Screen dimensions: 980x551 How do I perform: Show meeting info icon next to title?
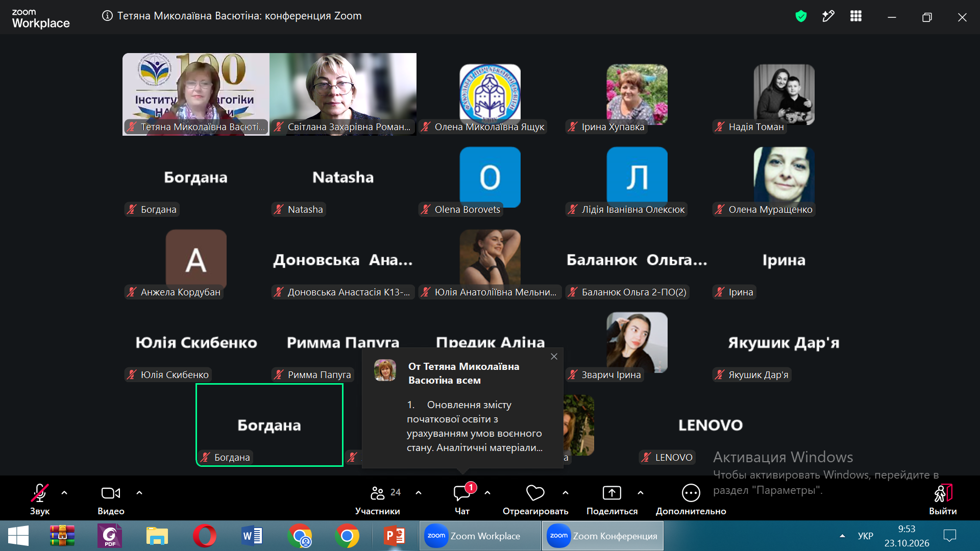(107, 16)
